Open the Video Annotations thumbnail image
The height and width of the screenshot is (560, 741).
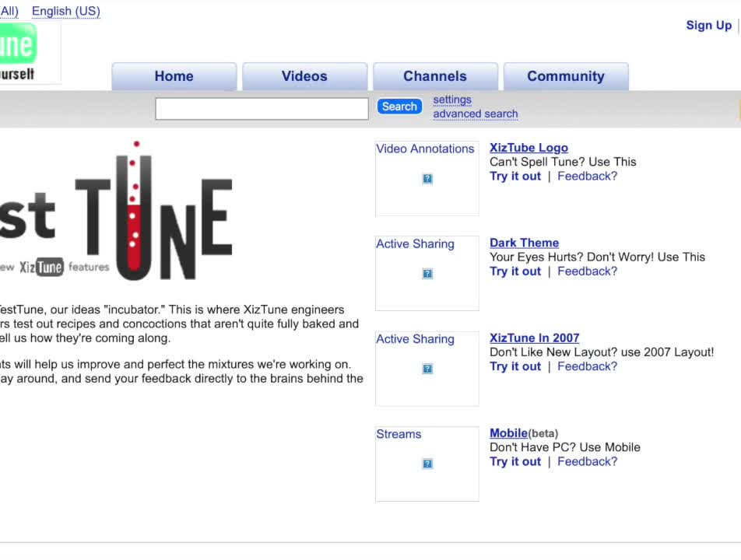point(427,179)
